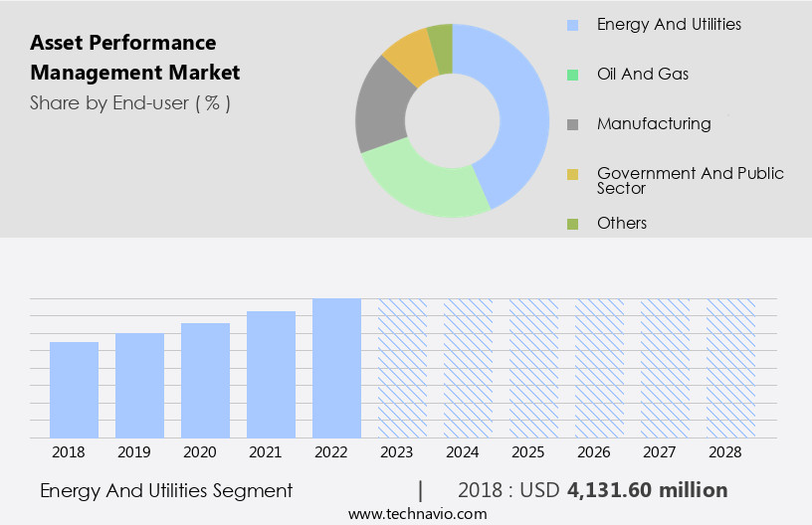812x525 pixels.
Task: Select the yellow donut chart slice
Action: 410,56
